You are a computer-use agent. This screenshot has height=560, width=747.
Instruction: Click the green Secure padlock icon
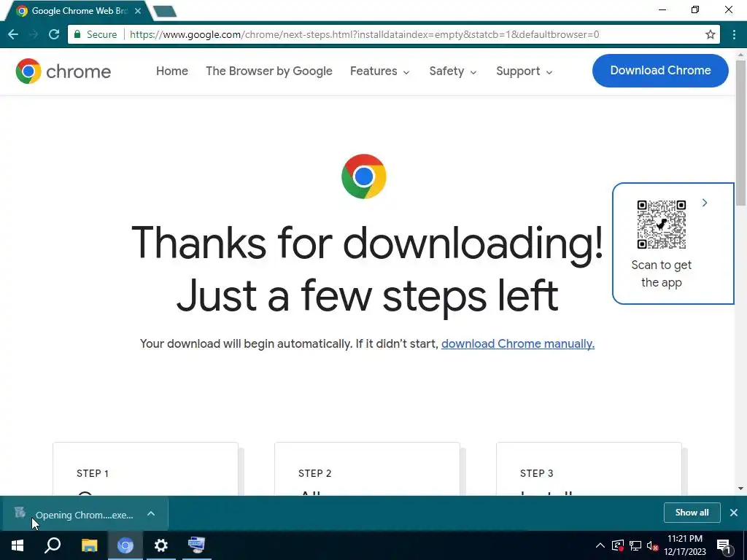tap(77, 34)
